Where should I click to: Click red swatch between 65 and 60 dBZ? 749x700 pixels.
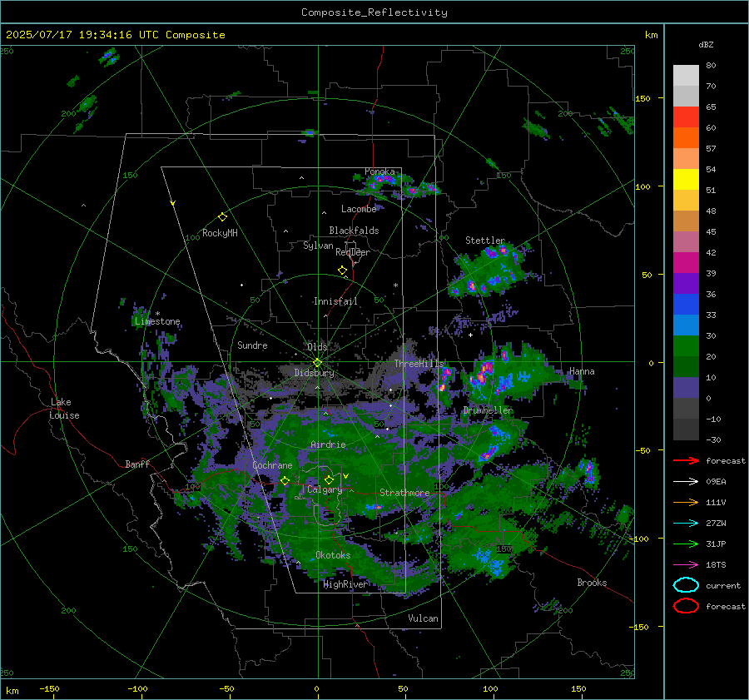(x=686, y=117)
